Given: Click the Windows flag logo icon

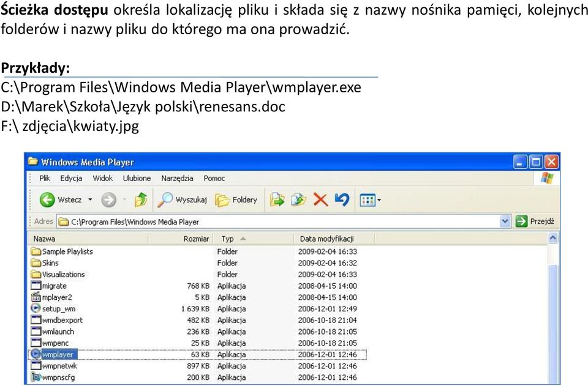Looking at the screenshot, I should click(x=547, y=178).
